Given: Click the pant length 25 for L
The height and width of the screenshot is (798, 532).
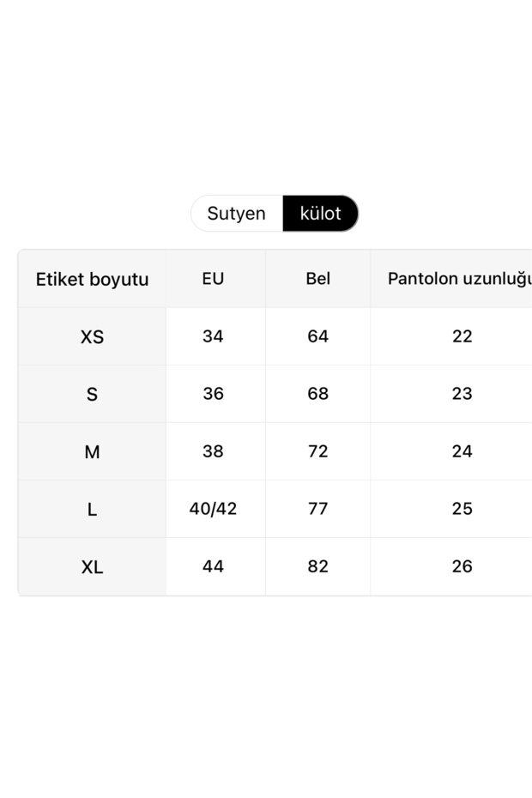Looking at the screenshot, I should tap(462, 509).
